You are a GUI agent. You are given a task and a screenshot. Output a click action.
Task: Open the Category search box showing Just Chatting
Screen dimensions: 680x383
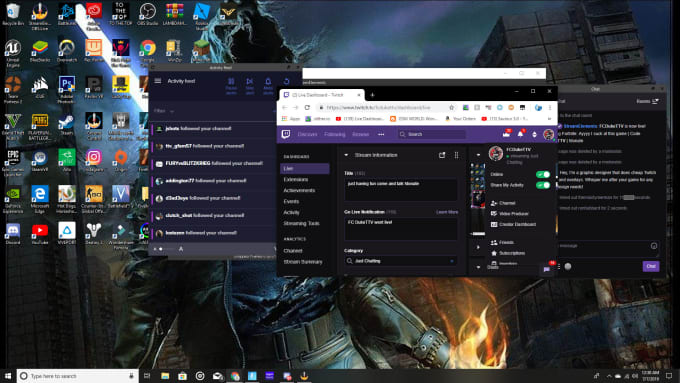[401, 261]
